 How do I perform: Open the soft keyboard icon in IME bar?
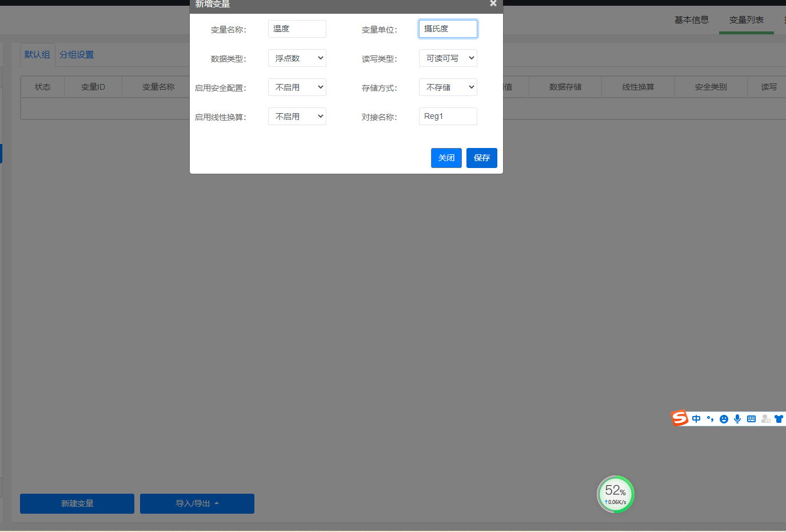pyautogui.click(x=751, y=419)
